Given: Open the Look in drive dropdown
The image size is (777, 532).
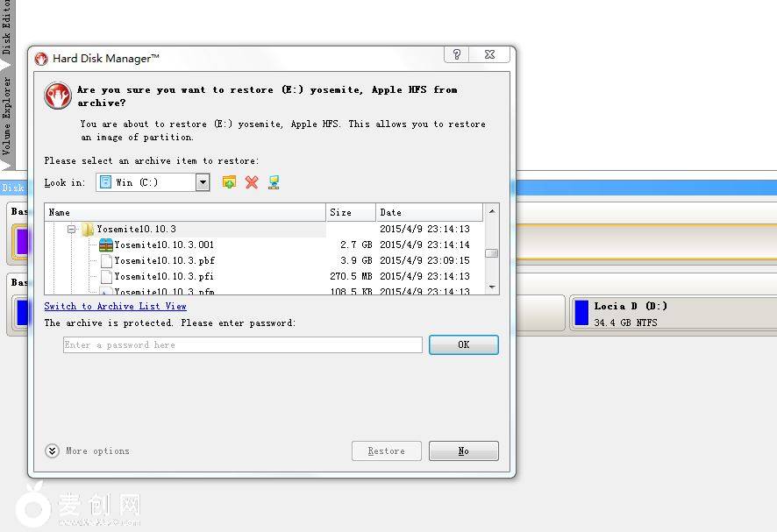Looking at the screenshot, I should click(203, 182).
